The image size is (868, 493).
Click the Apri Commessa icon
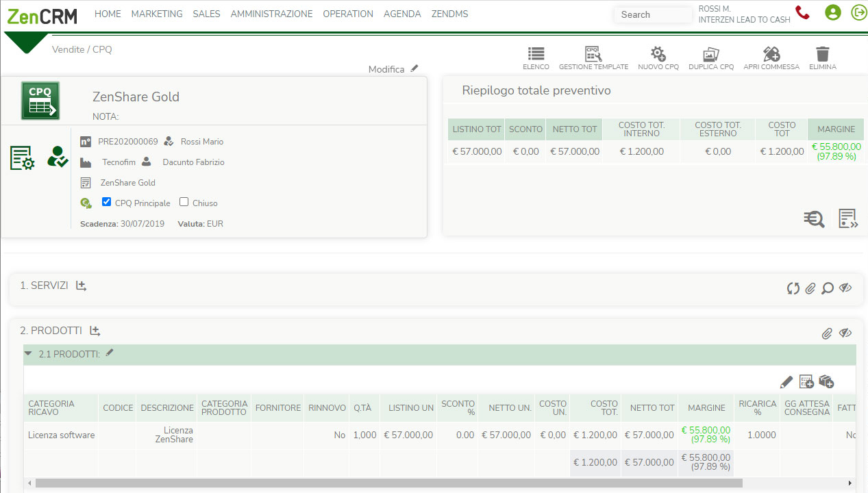click(771, 54)
